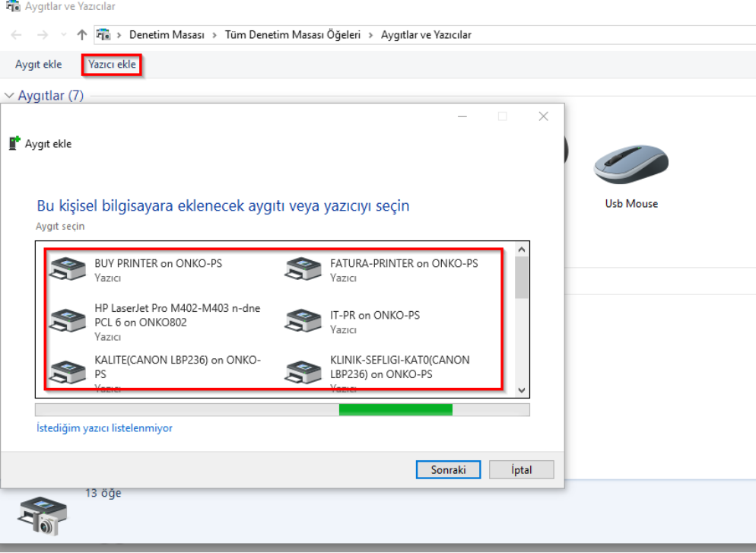This screenshot has height=553, width=756.
Task: Pick the KLINIK-SEFLIGI-KAT0 printer icon
Action: pyautogui.click(x=303, y=372)
